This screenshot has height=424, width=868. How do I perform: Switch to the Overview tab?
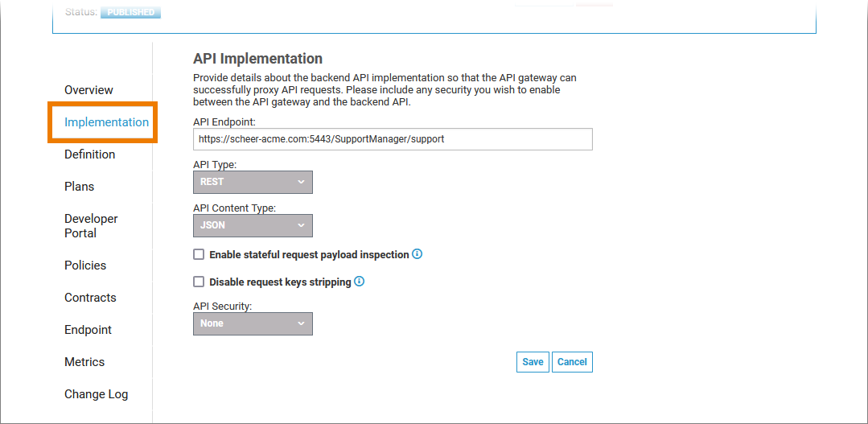click(88, 90)
